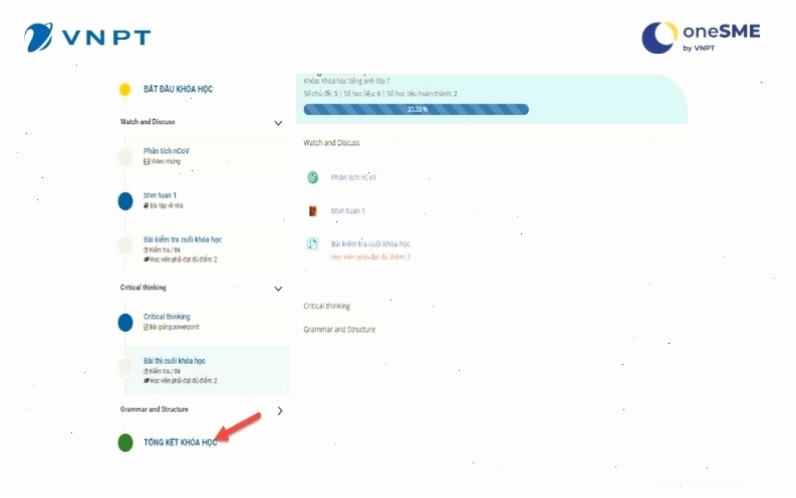This screenshot has width=796, height=498.
Task: Click the Grammar and Structure sidebar section title
Action: pyautogui.click(x=154, y=409)
